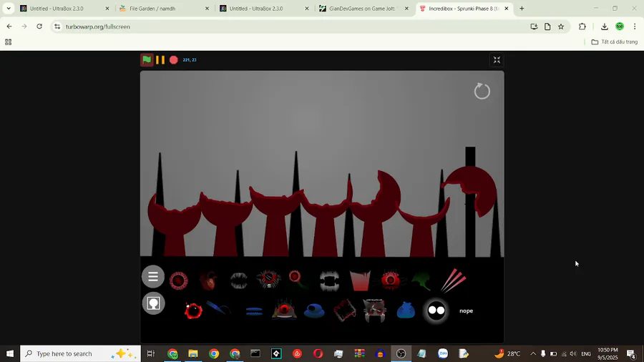Select the three red spikes icon

click(x=454, y=280)
